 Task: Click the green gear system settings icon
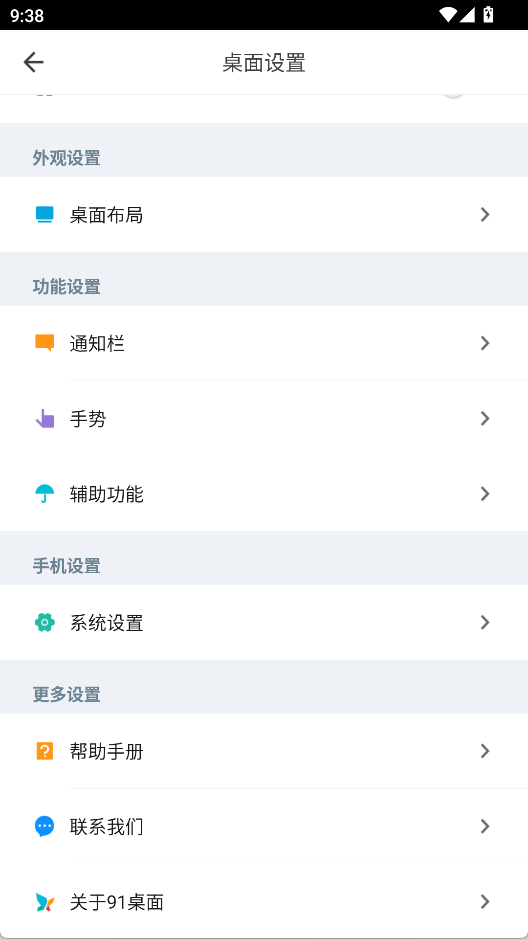(x=44, y=623)
